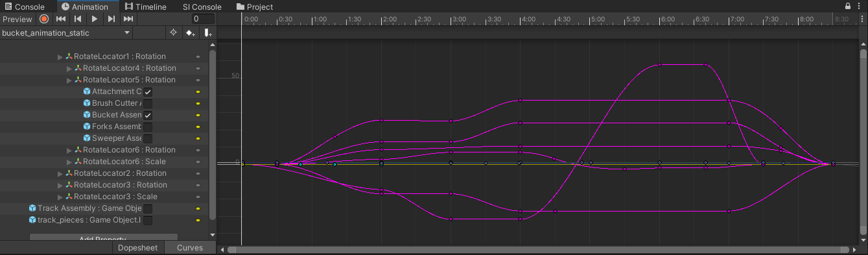Expand RotateLocator1 : Rotation property
The image size is (868, 255).
point(60,56)
